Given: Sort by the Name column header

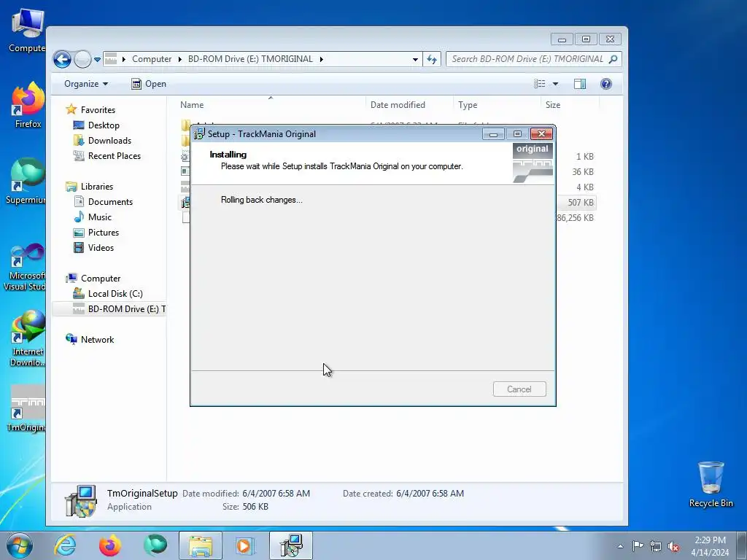Looking at the screenshot, I should (x=192, y=105).
